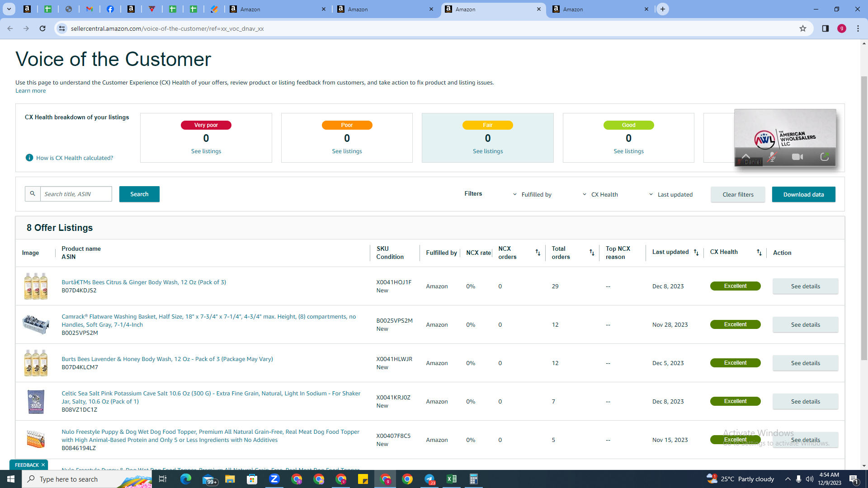Image resolution: width=868 pixels, height=488 pixels.
Task: View site information icon in address bar
Action: [62, 28]
